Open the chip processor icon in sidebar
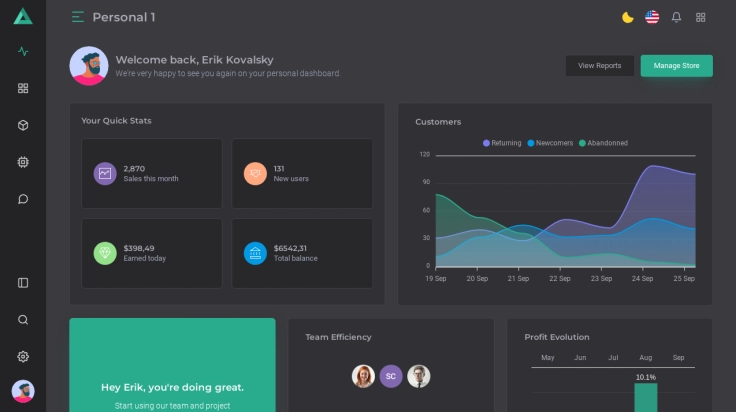Viewport: 736px width, 412px height. click(23, 162)
